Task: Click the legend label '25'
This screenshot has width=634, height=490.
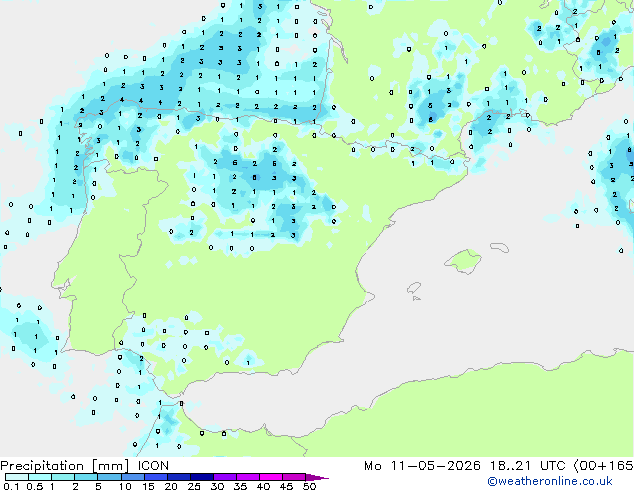Action: 194,486
